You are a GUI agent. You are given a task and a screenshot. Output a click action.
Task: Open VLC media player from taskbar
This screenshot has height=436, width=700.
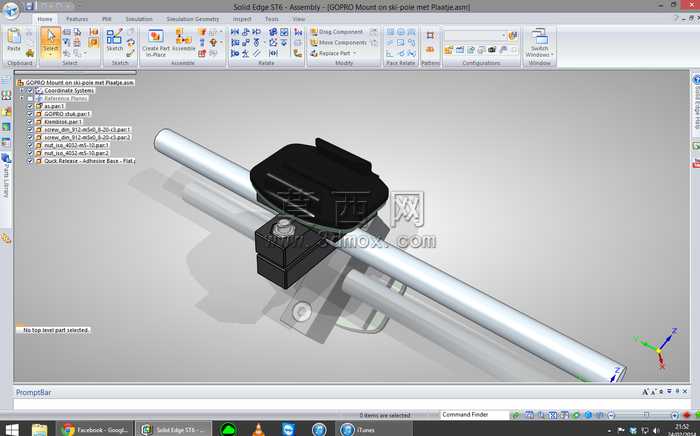point(258,429)
